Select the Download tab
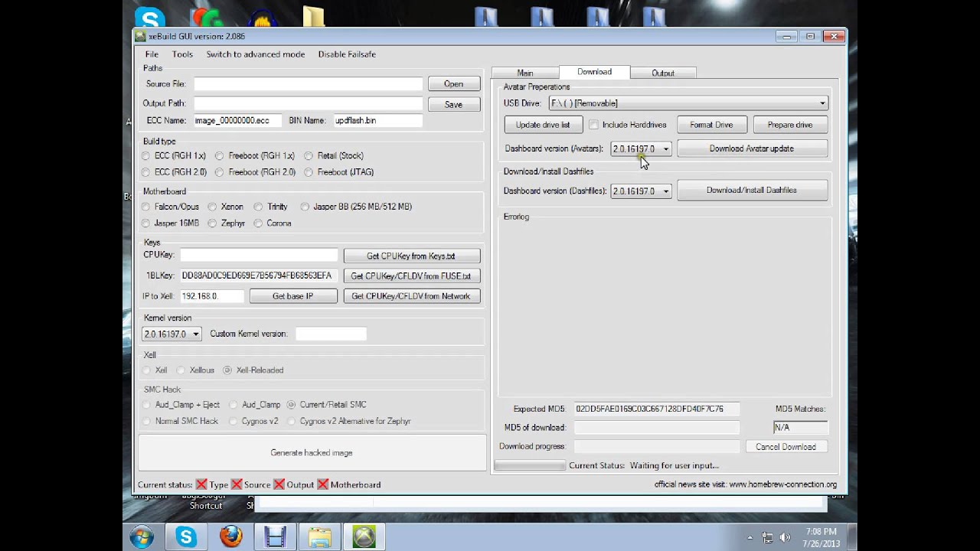980x551 pixels. coord(594,72)
